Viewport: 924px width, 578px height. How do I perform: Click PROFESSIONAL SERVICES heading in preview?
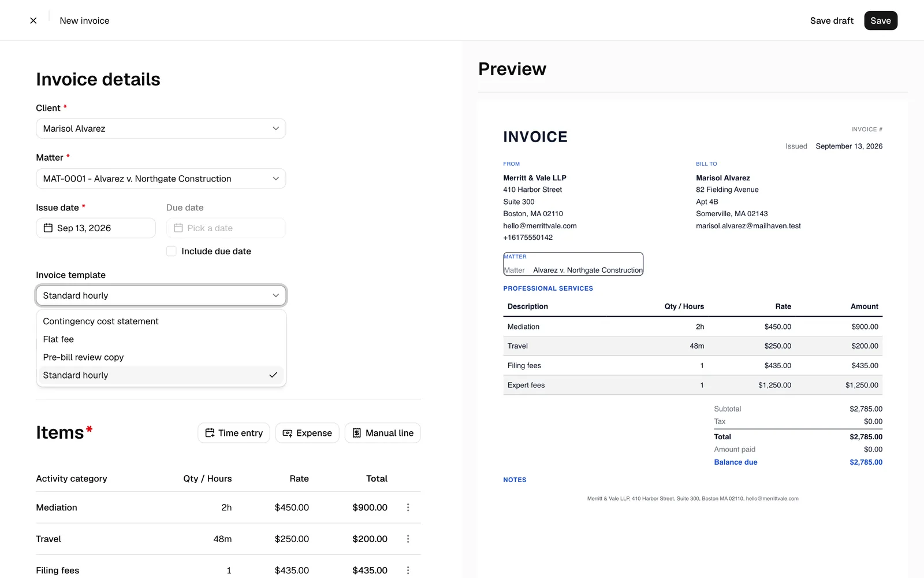click(548, 288)
